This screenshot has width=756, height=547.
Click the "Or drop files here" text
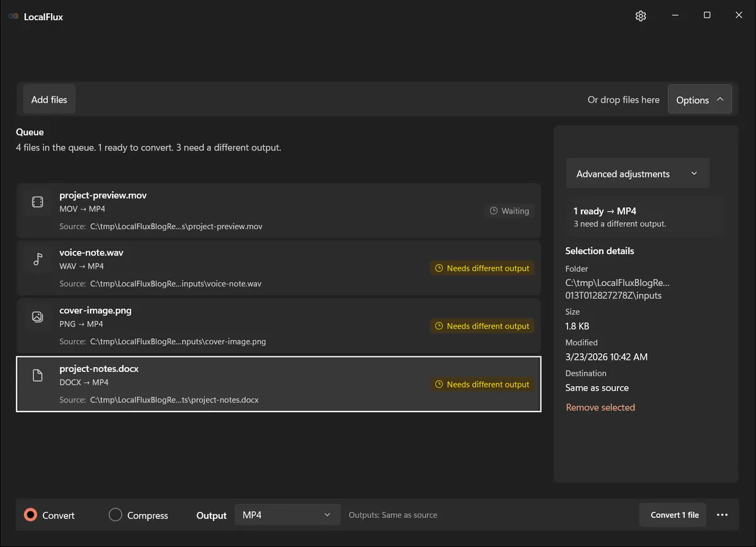(624, 99)
